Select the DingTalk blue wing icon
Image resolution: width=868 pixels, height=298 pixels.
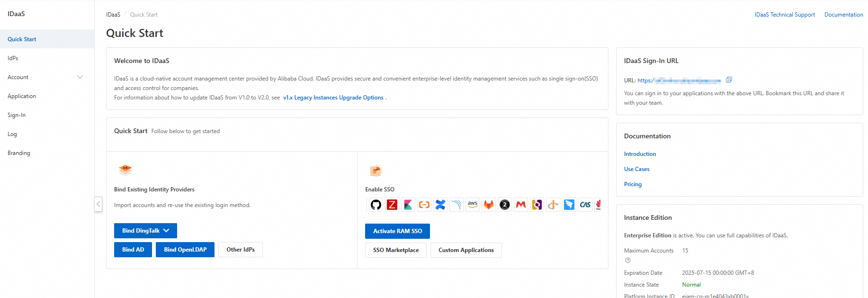569,205
